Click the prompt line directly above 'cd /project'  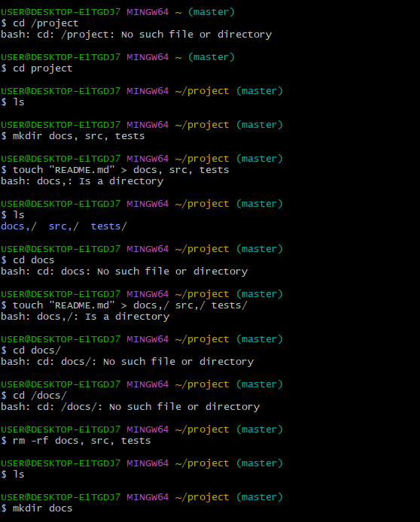click(x=118, y=12)
